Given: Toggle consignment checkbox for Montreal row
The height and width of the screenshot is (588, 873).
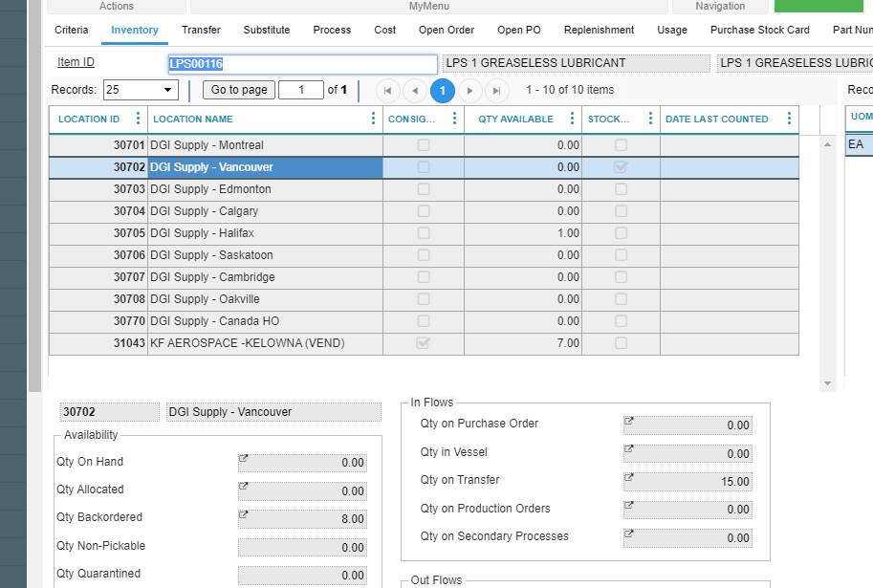Looking at the screenshot, I should click(424, 145).
